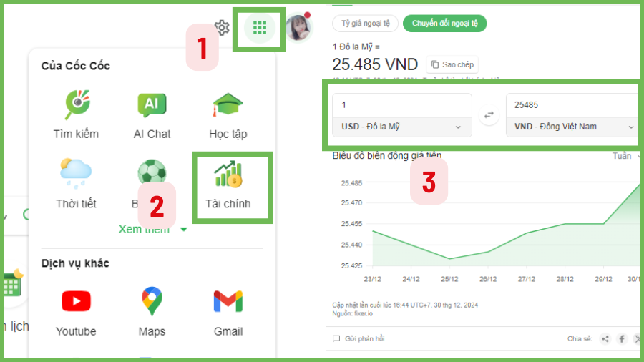The width and height of the screenshot is (644, 362).
Task: Open Thời tiết weather app
Action: pyautogui.click(x=76, y=184)
